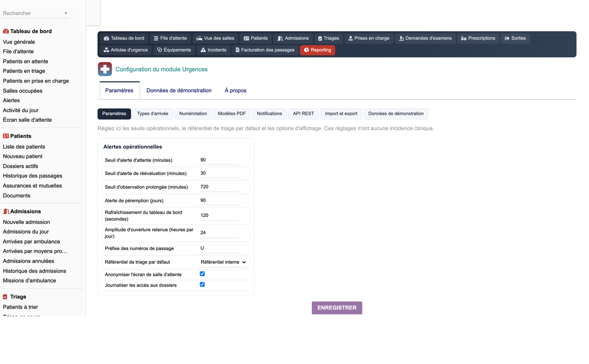
Task: Click the Reporting pie chart icon
Action: coord(307,50)
